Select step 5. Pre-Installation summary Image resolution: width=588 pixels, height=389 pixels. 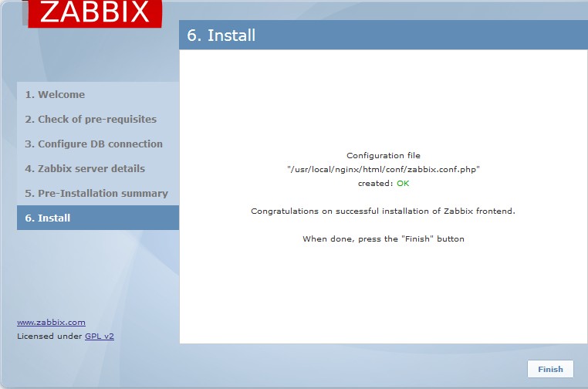coord(98,193)
